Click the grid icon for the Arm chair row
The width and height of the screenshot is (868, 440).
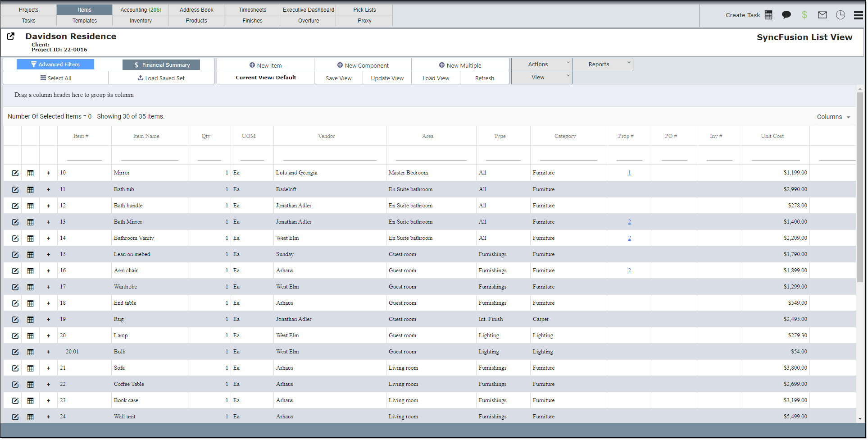(x=30, y=271)
